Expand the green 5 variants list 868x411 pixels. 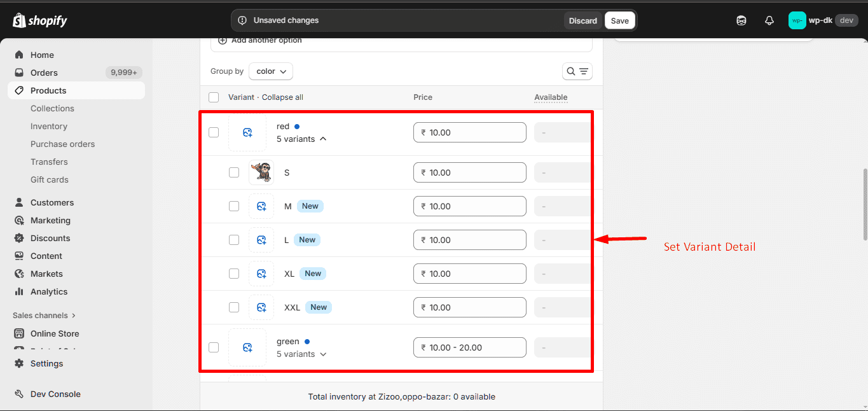click(301, 354)
